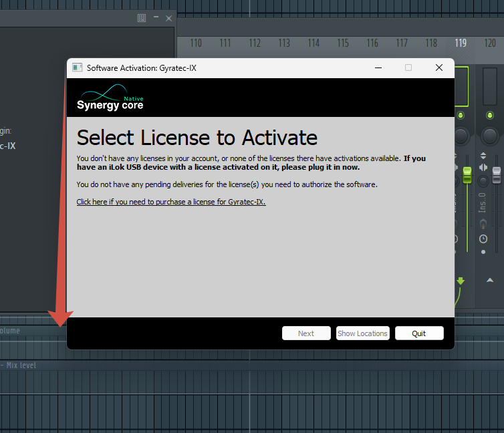The height and width of the screenshot is (433, 504).
Task: Click the green-outlined peak meter of selected track
Action: point(462,86)
